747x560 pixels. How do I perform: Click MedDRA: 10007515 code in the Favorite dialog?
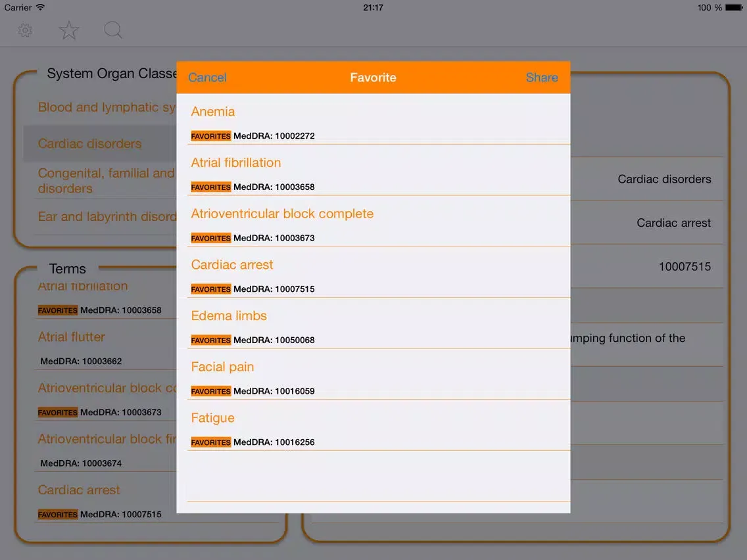[x=274, y=289]
